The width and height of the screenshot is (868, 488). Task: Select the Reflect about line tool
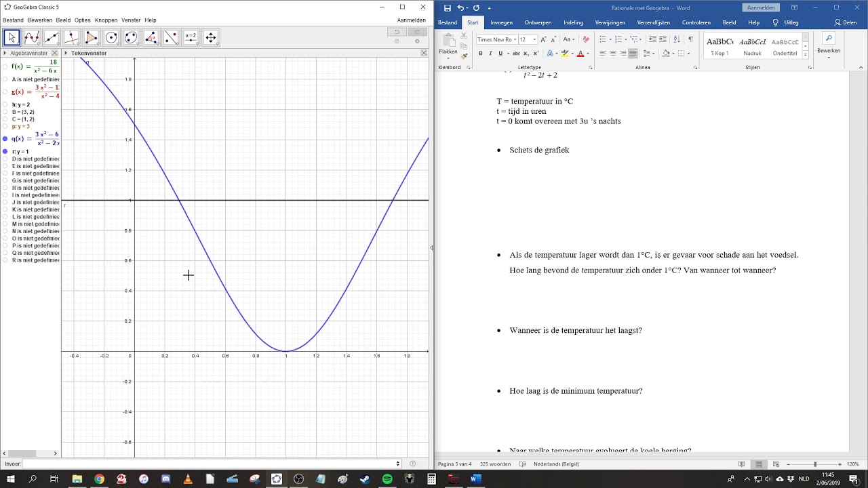[x=171, y=38]
